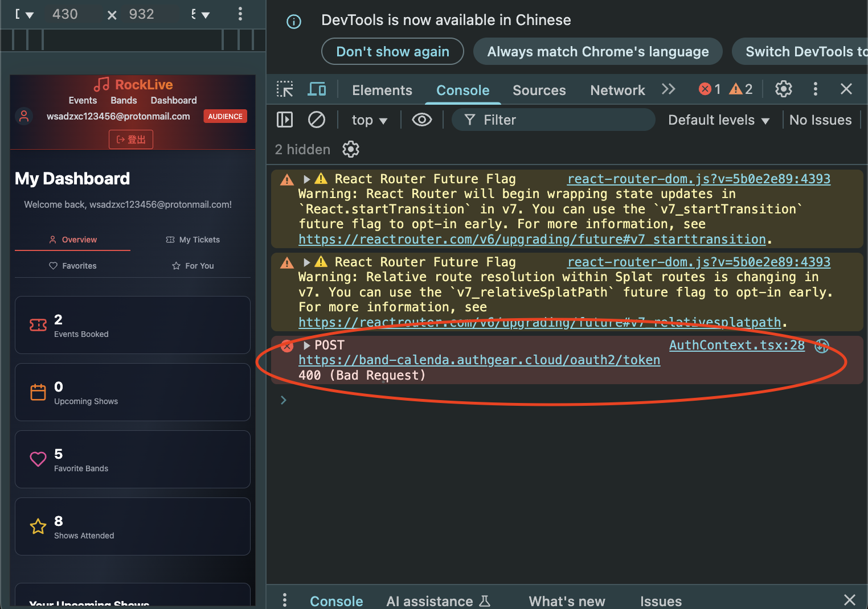The width and height of the screenshot is (868, 609).
Task: Switch to the Network tab
Action: pyautogui.click(x=618, y=90)
